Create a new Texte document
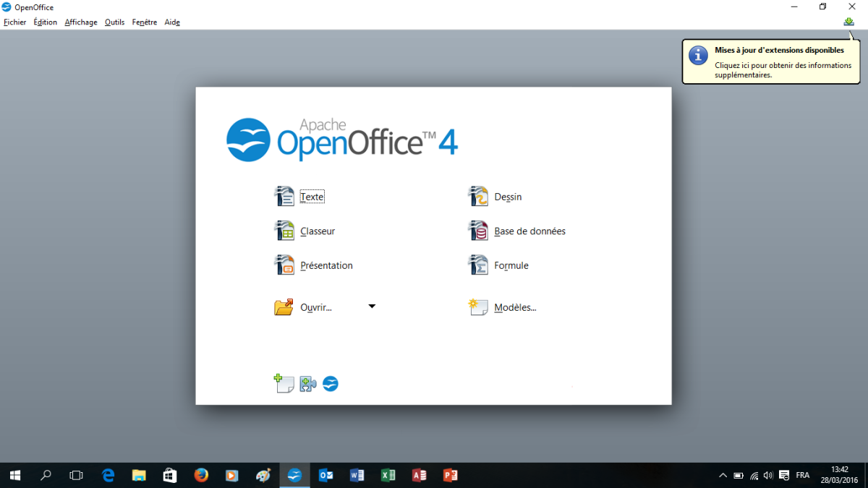The height and width of the screenshot is (488, 868). [299, 197]
